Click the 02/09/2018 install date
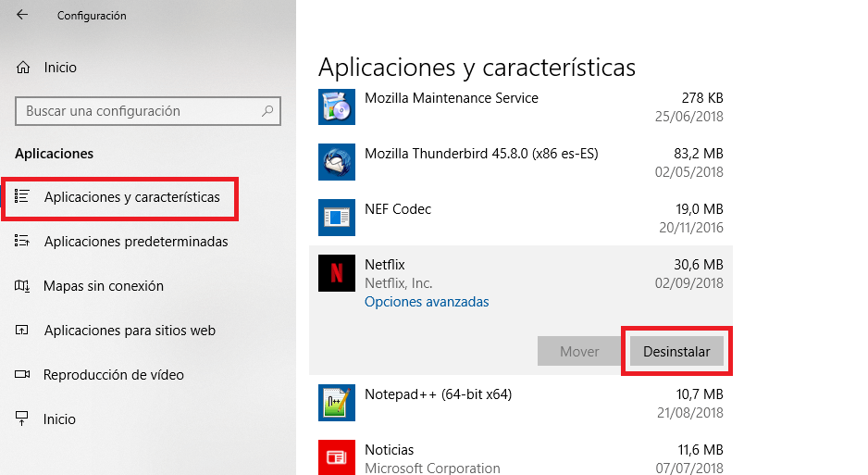Screen dimensions: 868x475 688,283
